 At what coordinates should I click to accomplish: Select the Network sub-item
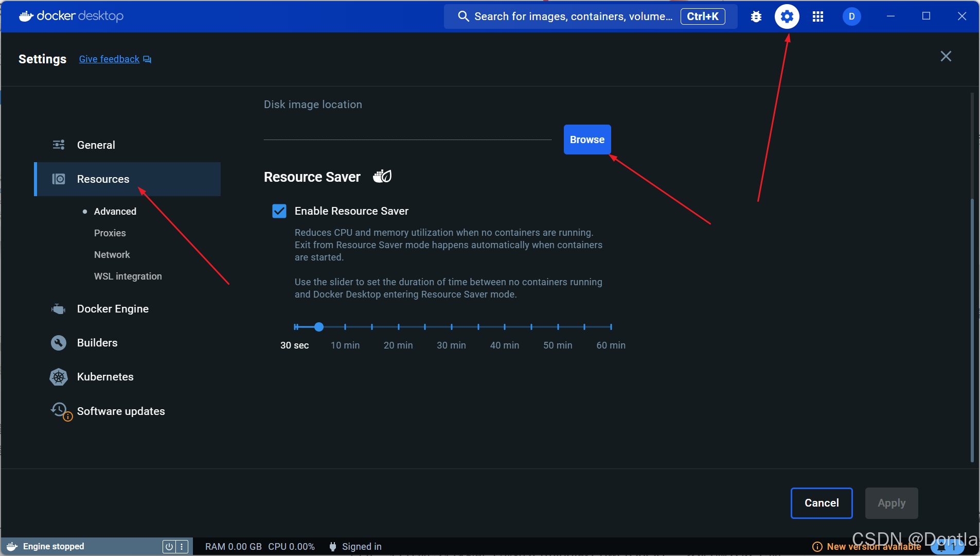112,255
